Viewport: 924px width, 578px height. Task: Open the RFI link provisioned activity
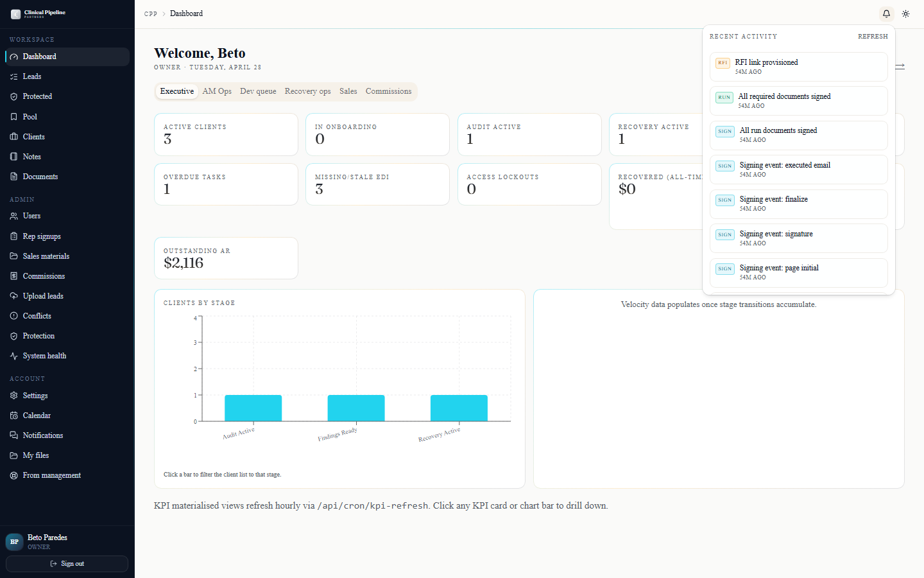pos(798,67)
